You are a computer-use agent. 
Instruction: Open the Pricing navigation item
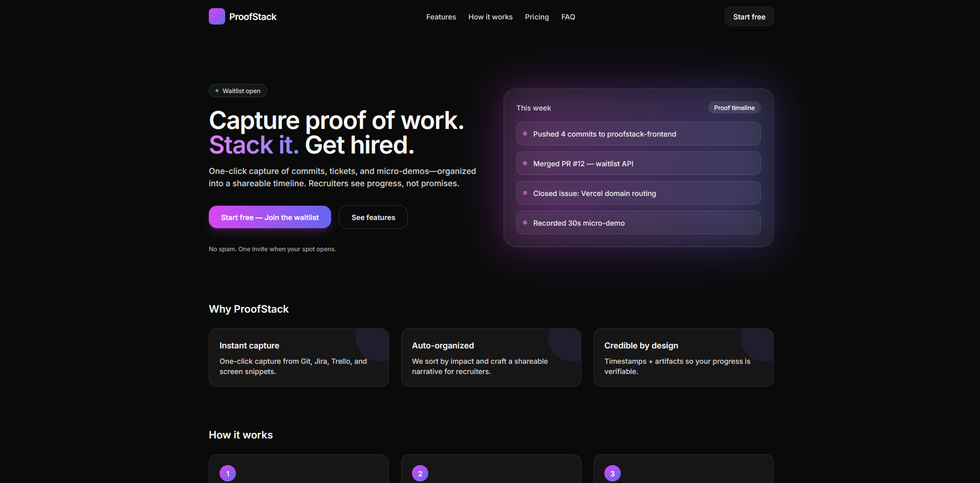pyautogui.click(x=536, y=16)
